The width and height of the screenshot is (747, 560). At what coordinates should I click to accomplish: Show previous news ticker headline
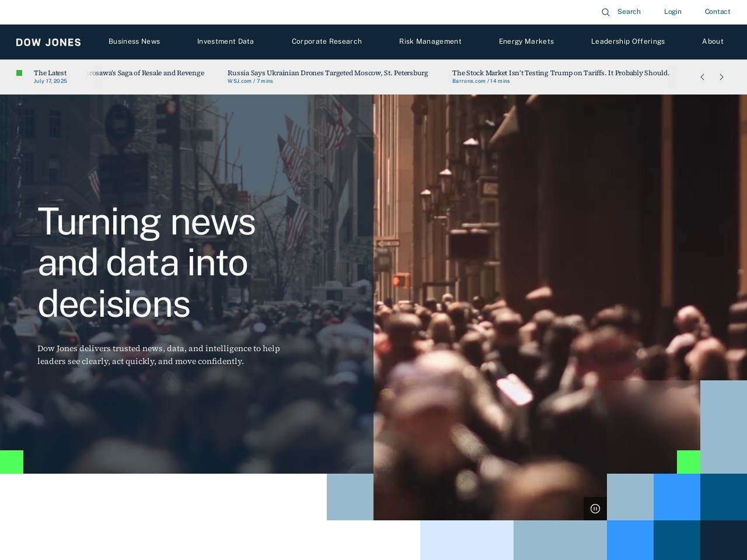pos(702,77)
